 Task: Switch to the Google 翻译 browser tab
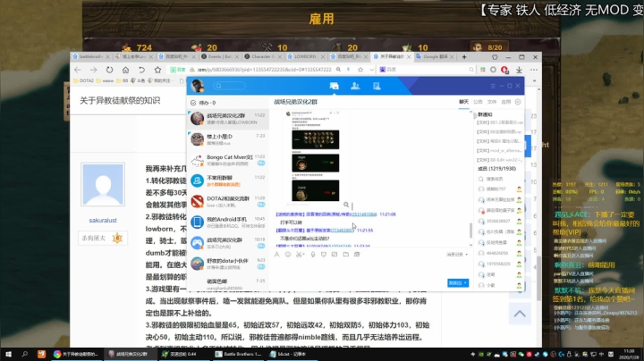[x=435, y=56]
